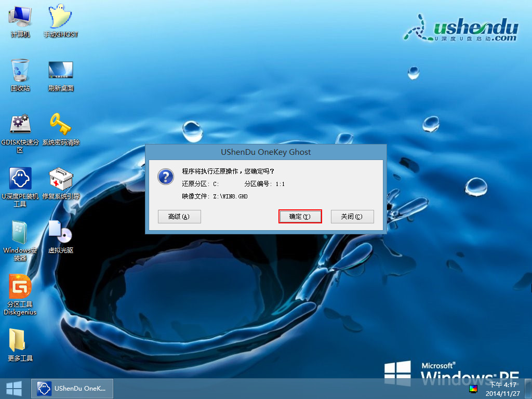The height and width of the screenshot is (399, 532).
Task: Click the Windows Start button
Action: (14, 388)
